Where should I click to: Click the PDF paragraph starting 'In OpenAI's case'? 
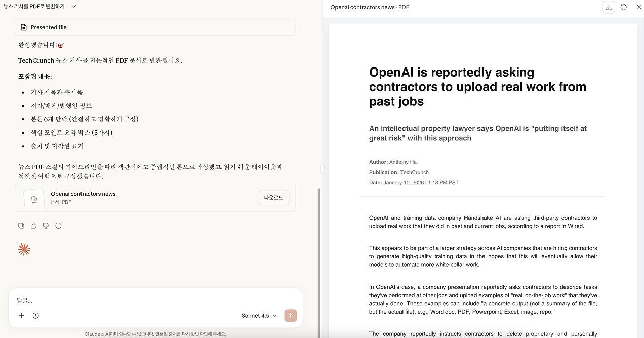pyautogui.click(x=483, y=299)
